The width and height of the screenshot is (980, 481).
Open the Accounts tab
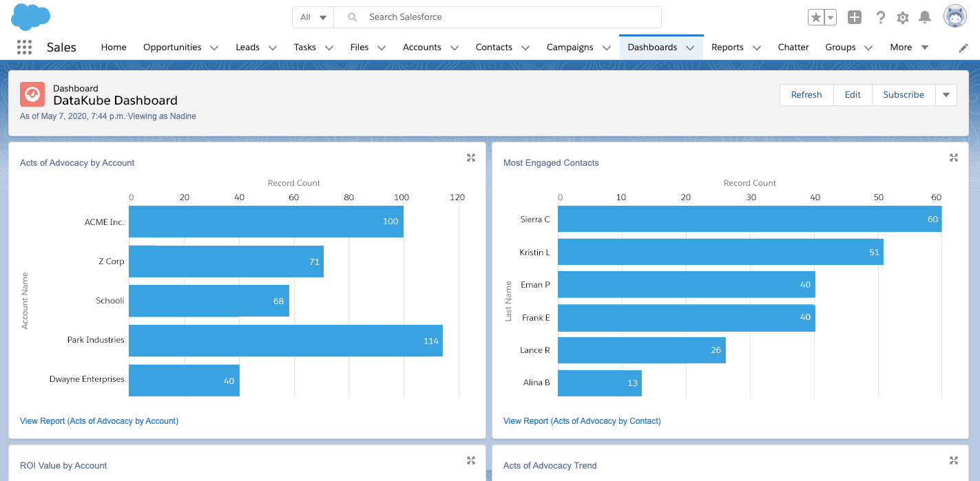[x=422, y=47]
